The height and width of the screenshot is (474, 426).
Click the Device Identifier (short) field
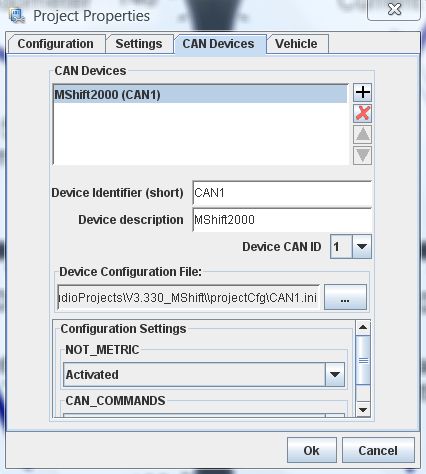coord(282,193)
